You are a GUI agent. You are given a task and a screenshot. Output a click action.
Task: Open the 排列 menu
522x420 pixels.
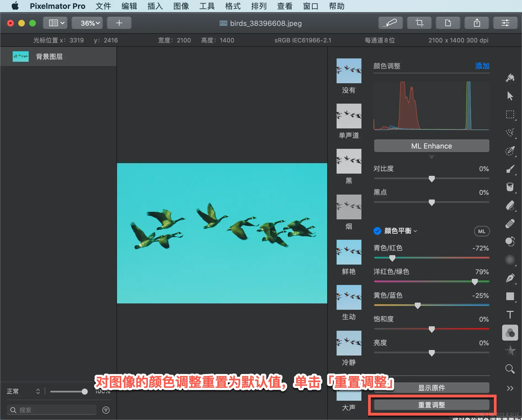(259, 6)
